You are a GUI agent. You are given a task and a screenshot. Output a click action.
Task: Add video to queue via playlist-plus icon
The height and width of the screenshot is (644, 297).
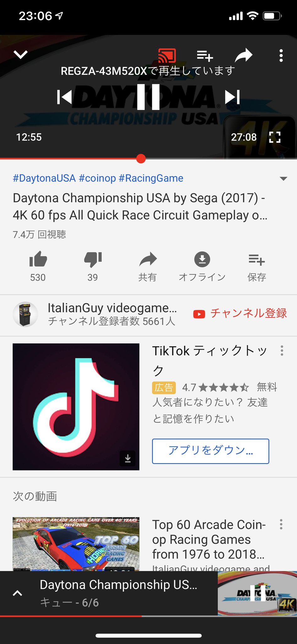click(x=205, y=56)
